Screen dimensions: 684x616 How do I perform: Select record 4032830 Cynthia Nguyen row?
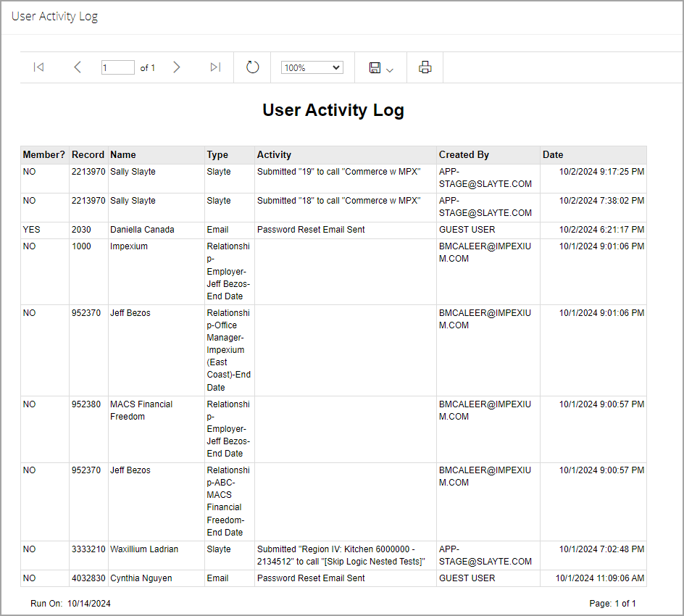(333, 578)
